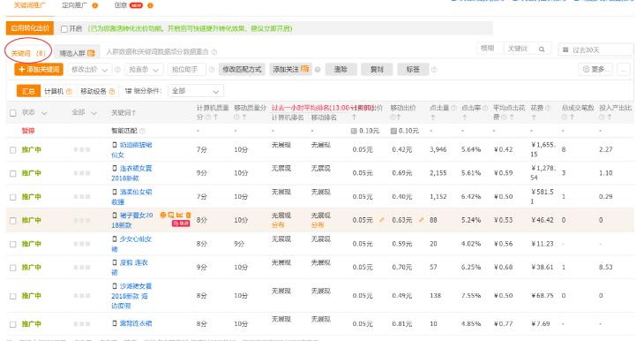The image size is (644, 341).
Task: Click the help icon beside 花费 column header
Action: (x=548, y=108)
